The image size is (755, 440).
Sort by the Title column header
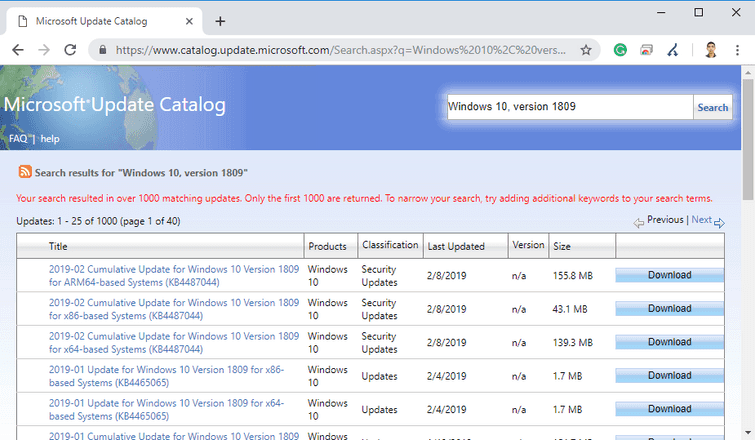point(58,246)
